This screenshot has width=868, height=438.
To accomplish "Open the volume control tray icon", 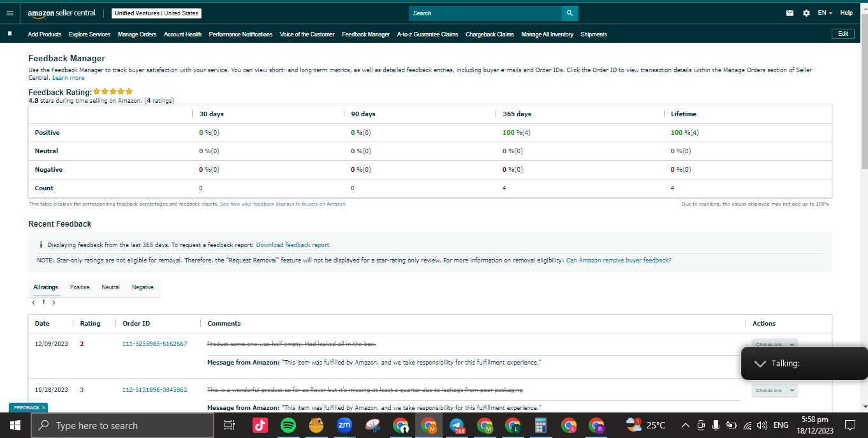I will click(761, 425).
